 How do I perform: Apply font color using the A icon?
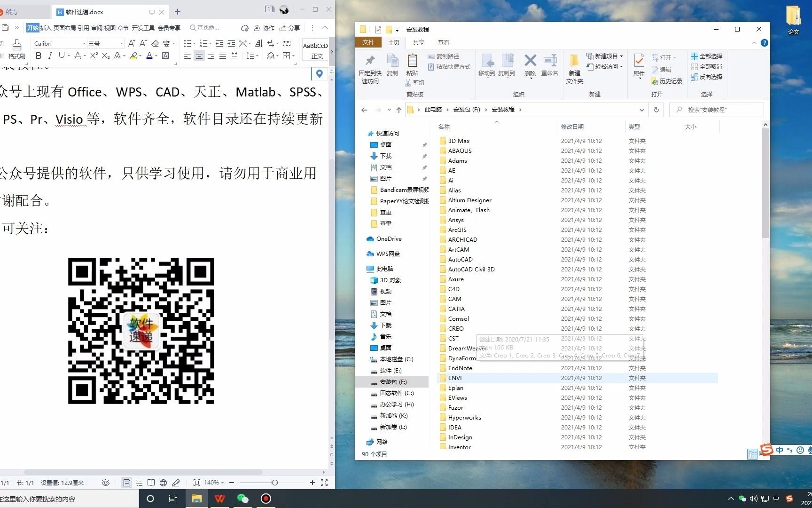click(x=149, y=56)
